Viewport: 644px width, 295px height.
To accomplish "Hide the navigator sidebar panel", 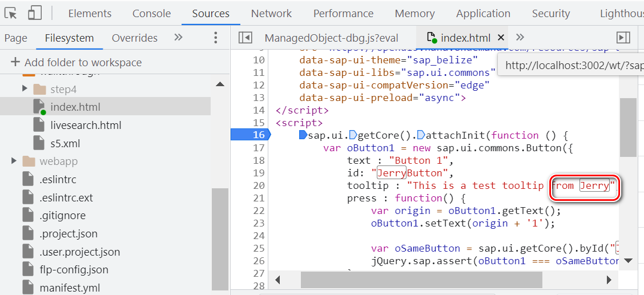I will click(x=245, y=38).
